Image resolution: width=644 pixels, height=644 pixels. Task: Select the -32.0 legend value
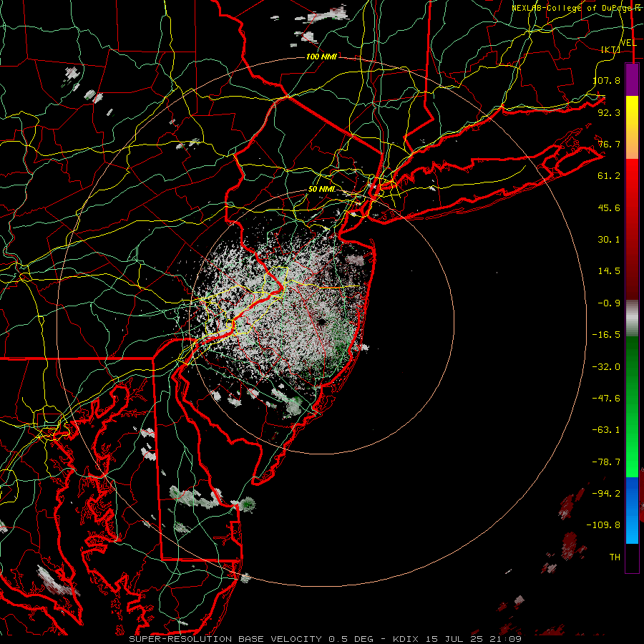606,367
